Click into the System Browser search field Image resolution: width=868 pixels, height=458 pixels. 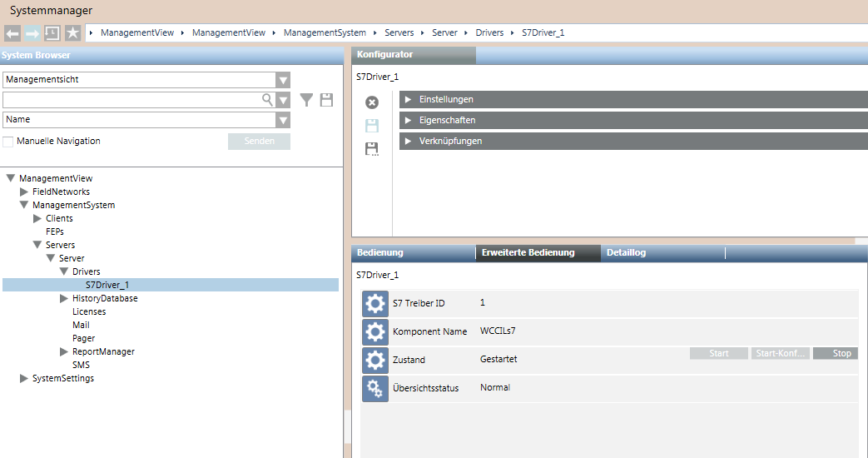pos(131,100)
